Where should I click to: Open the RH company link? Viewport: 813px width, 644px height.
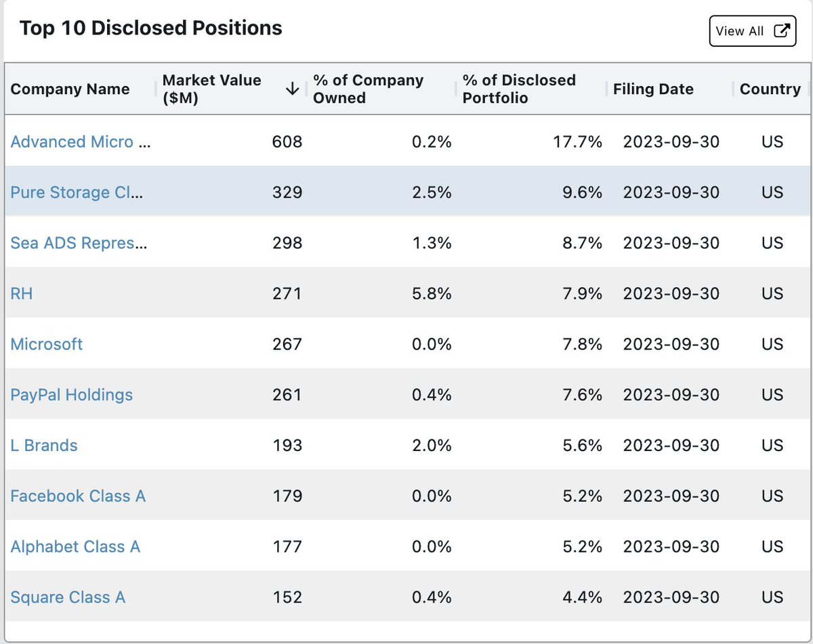tap(22, 294)
